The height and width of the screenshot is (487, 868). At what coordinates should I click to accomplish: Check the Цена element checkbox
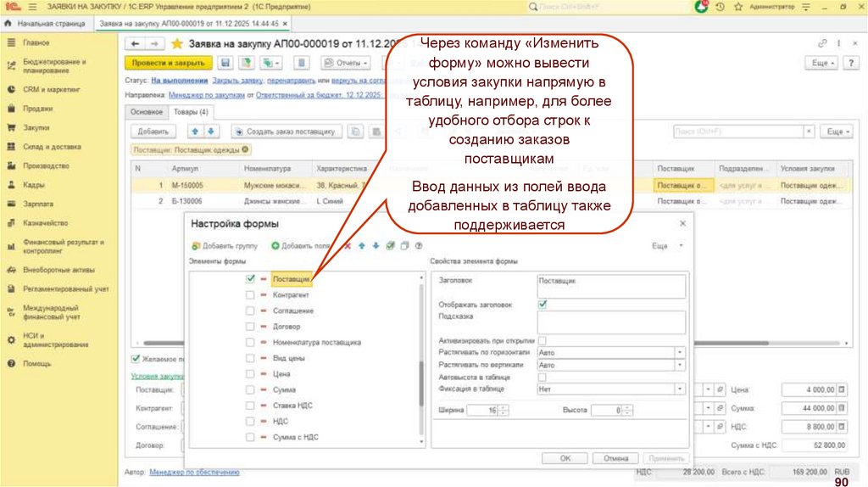(250, 374)
